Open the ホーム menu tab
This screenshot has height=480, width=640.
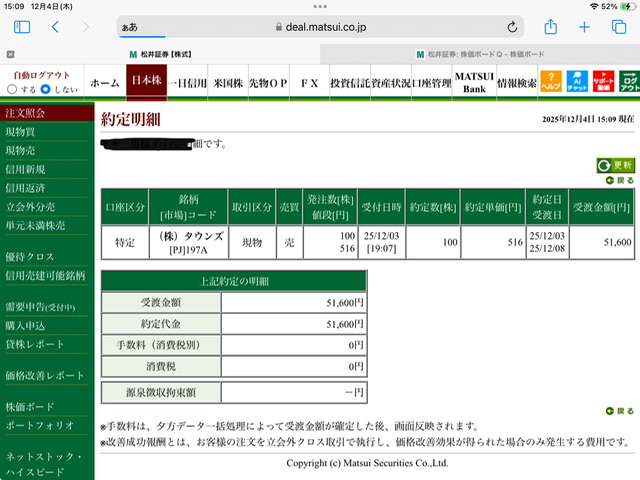pos(105,83)
